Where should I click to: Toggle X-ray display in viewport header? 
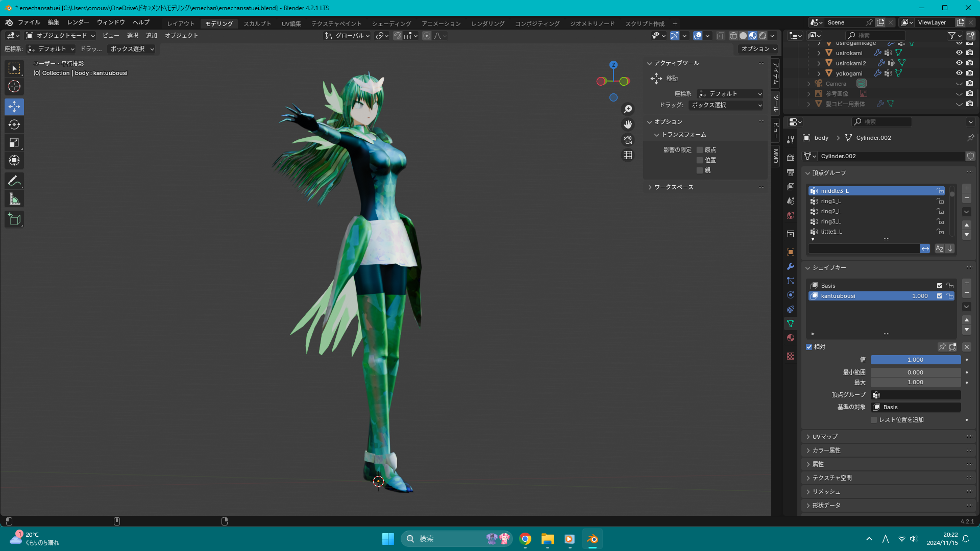coord(720,36)
